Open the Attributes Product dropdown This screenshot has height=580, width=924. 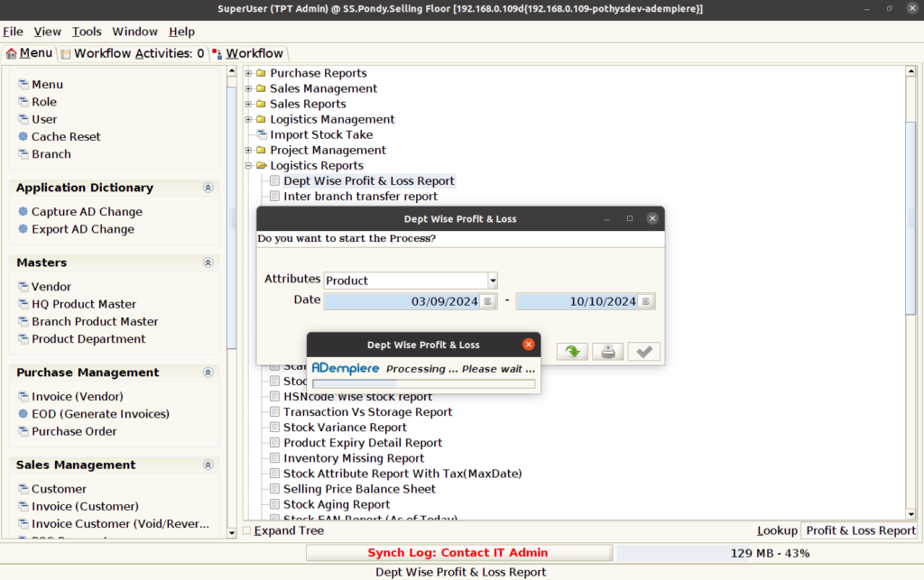tap(493, 281)
